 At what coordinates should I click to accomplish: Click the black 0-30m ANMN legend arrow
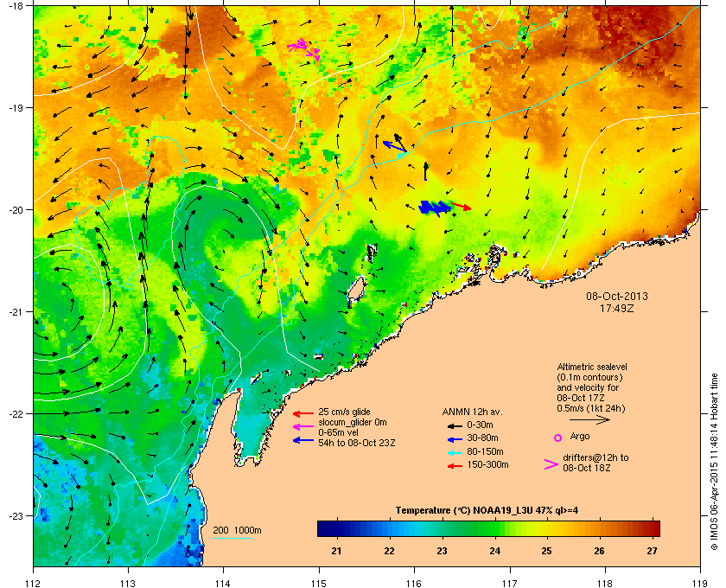tap(455, 425)
